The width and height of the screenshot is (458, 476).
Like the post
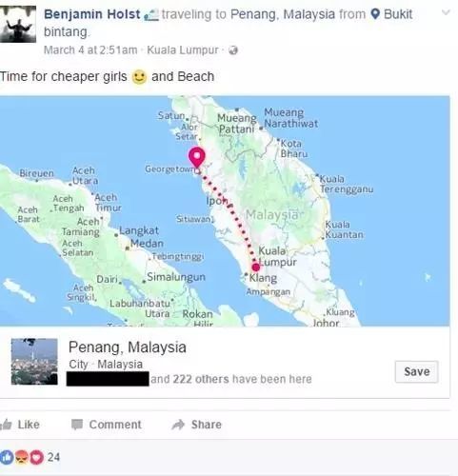pyautogui.click(x=20, y=425)
